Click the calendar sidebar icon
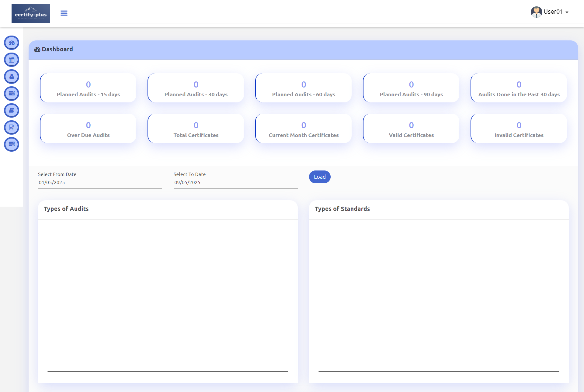The width and height of the screenshot is (584, 392). coord(12,60)
